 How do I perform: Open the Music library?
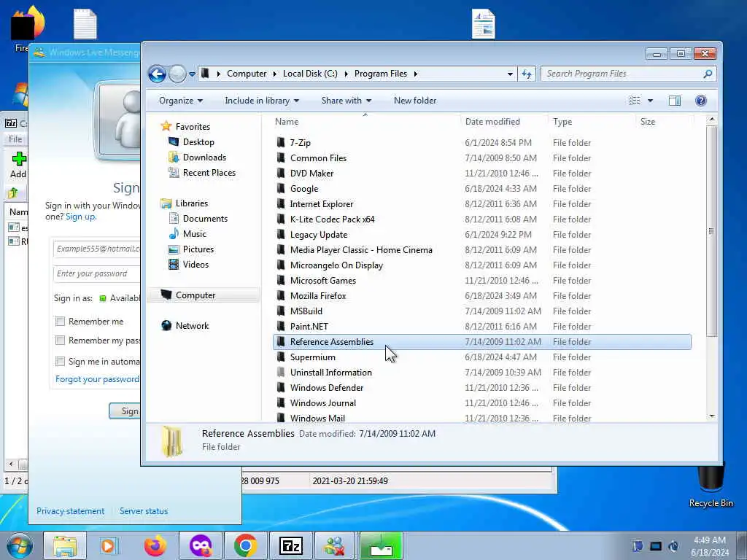point(187,234)
